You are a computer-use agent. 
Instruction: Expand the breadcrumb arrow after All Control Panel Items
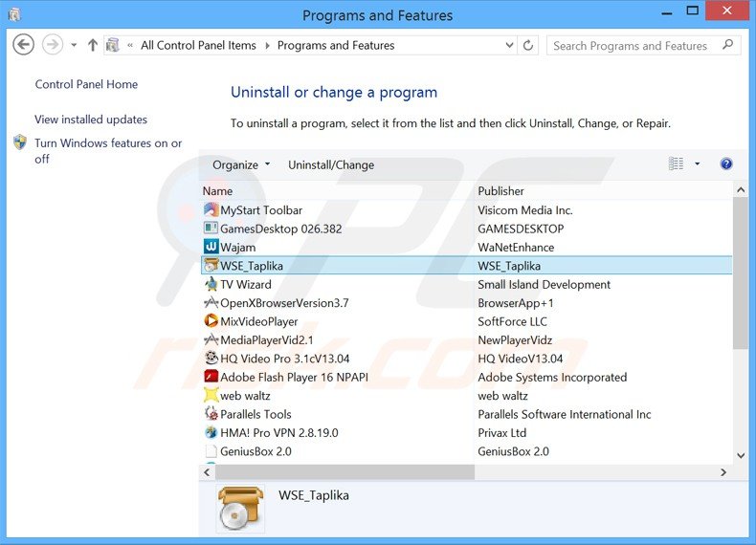(267, 45)
